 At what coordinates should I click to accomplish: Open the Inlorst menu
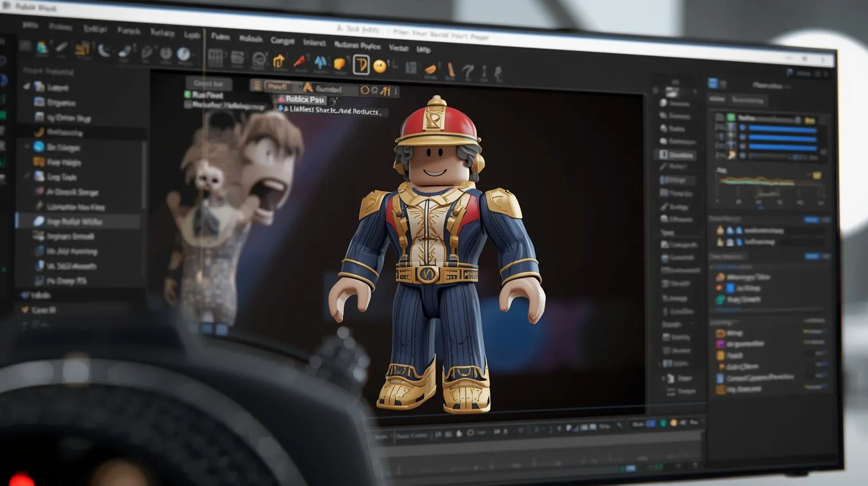pos(315,42)
